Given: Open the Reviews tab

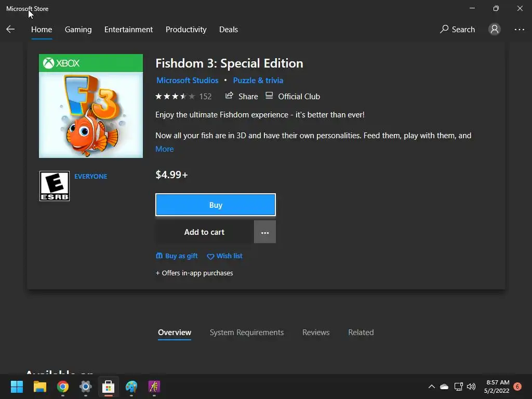Looking at the screenshot, I should (x=316, y=332).
